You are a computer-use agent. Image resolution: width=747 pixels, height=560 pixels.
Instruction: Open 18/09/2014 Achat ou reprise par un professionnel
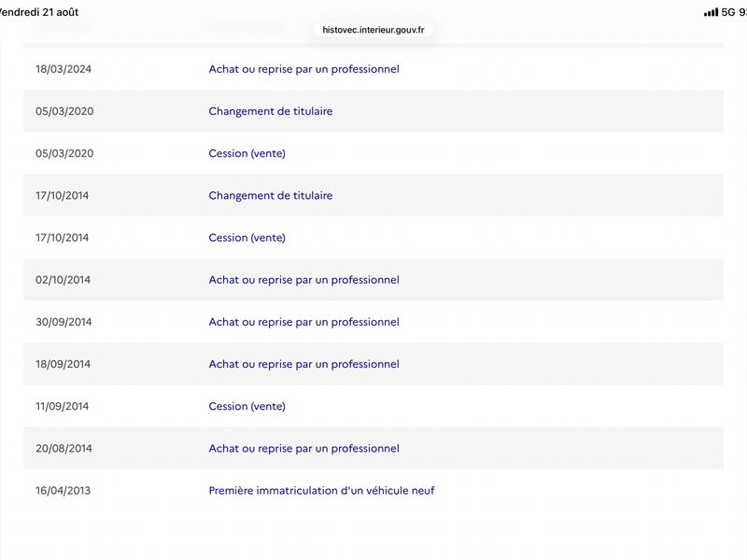[304, 364]
